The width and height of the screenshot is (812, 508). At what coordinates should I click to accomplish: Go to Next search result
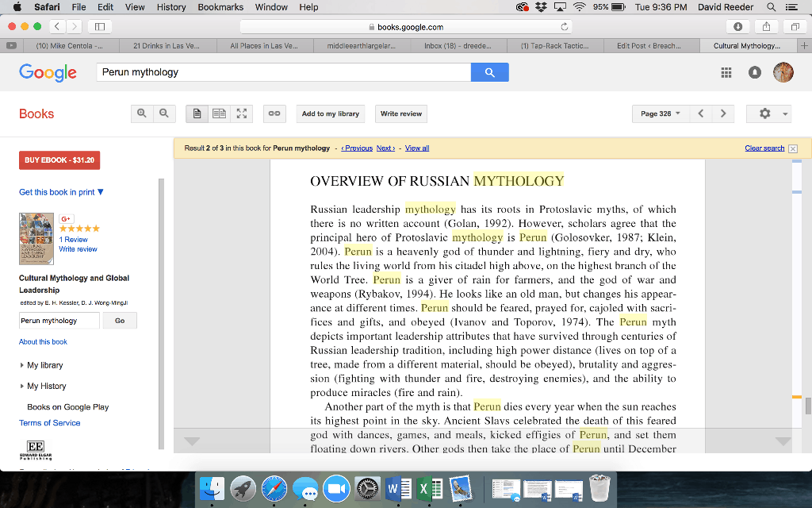coord(386,148)
